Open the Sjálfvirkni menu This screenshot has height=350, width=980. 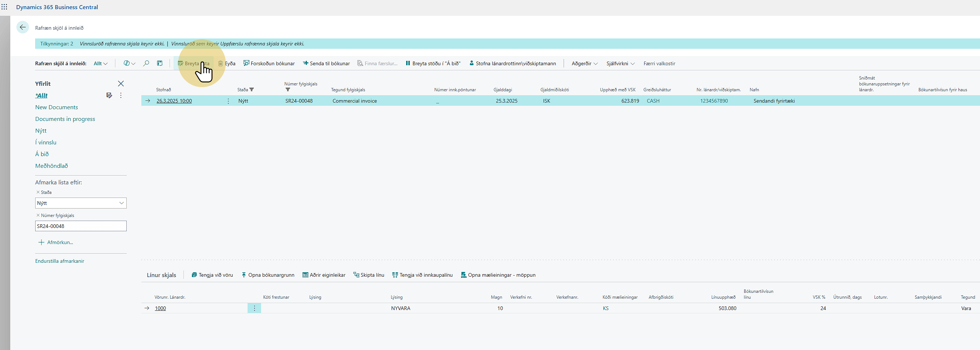[x=620, y=64]
